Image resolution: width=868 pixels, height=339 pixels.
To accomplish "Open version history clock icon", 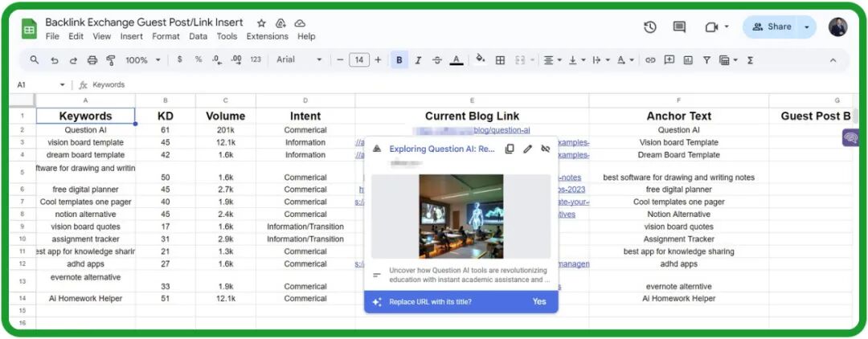I will pos(650,27).
